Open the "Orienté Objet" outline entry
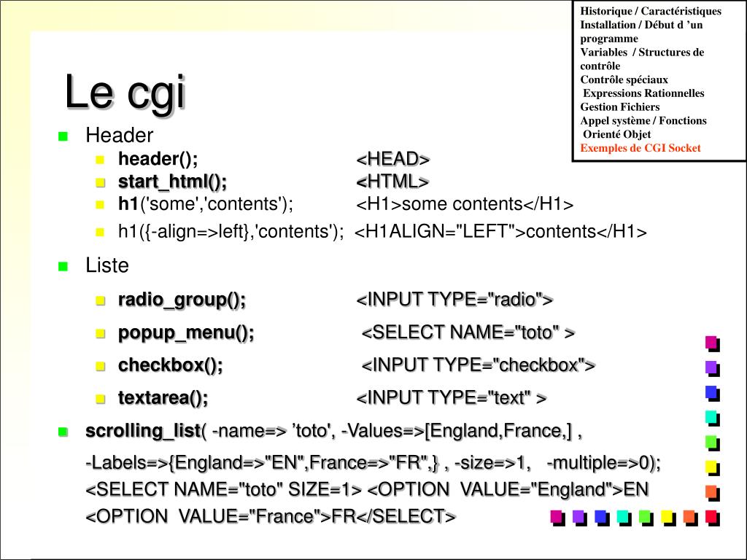 (x=617, y=134)
